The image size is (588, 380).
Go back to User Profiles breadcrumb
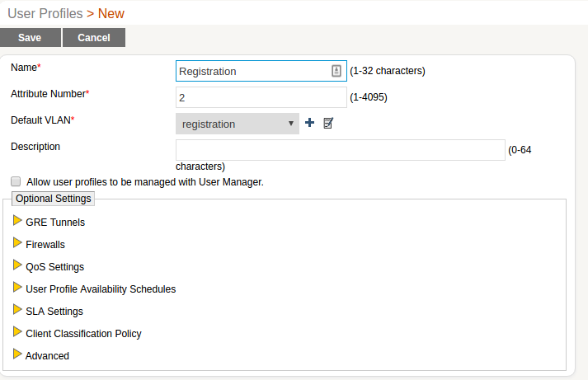pyautogui.click(x=45, y=13)
